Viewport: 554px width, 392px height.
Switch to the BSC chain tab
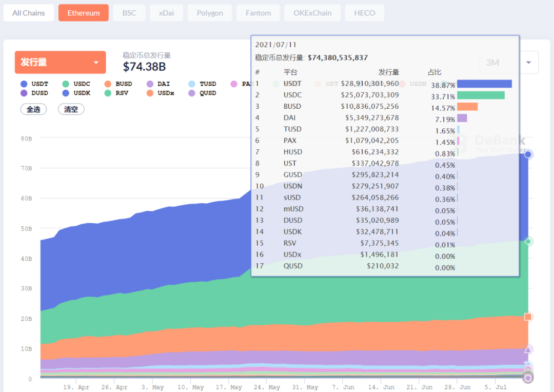[x=129, y=13]
